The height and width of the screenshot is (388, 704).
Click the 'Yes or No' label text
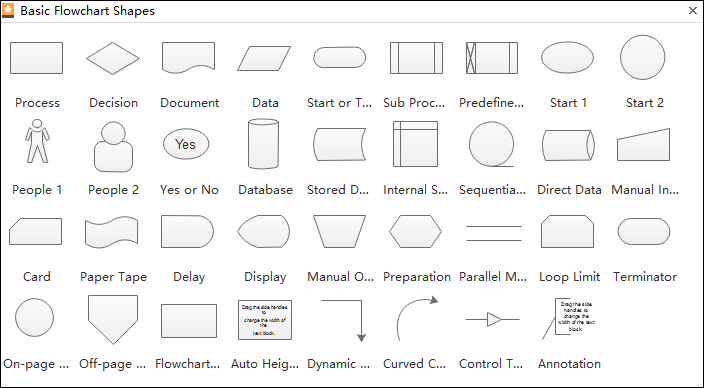pos(189,190)
